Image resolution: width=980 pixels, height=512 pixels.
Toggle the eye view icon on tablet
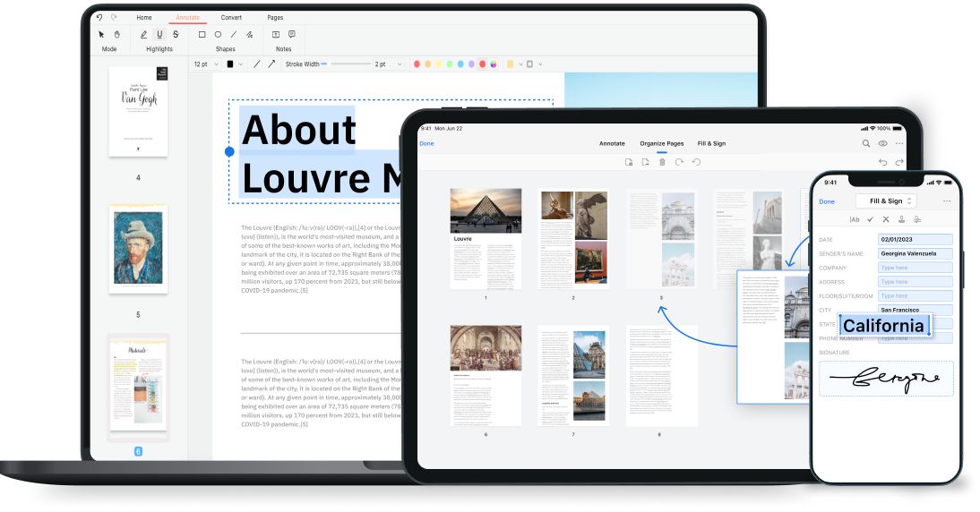tap(883, 143)
